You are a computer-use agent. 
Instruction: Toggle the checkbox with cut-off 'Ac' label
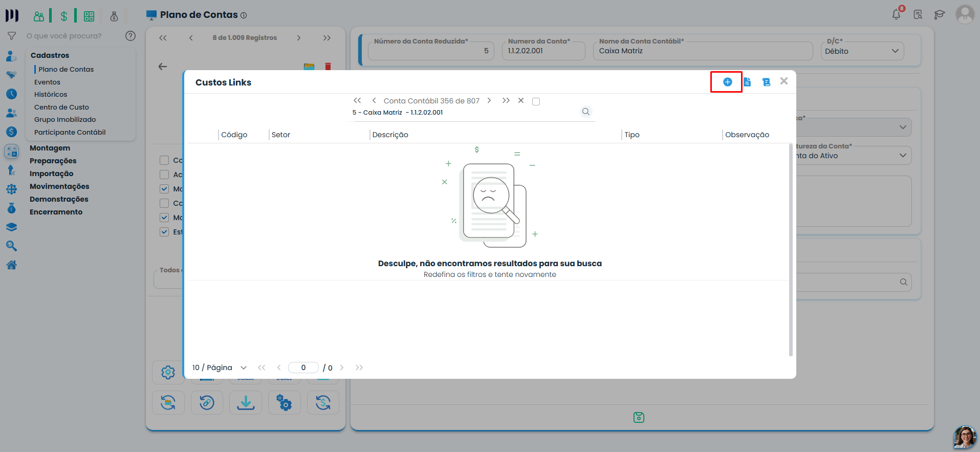[x=164, y=175]
